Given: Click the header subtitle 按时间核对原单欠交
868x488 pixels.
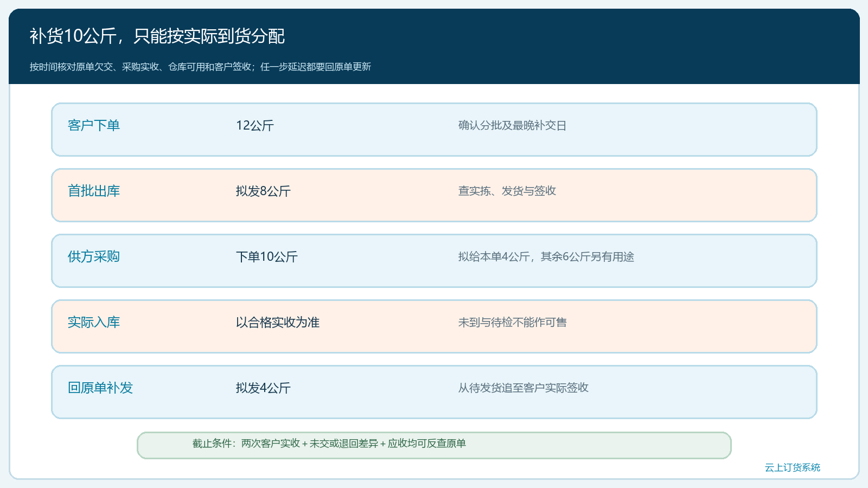Looking at the screenshot, I should pyautogui.click(x=200, y=67).
